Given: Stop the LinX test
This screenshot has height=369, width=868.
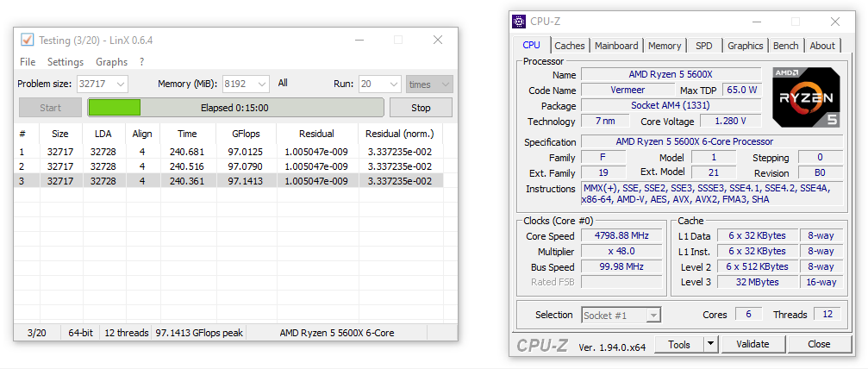Looking at the screenshot, I should click(421, 108).
